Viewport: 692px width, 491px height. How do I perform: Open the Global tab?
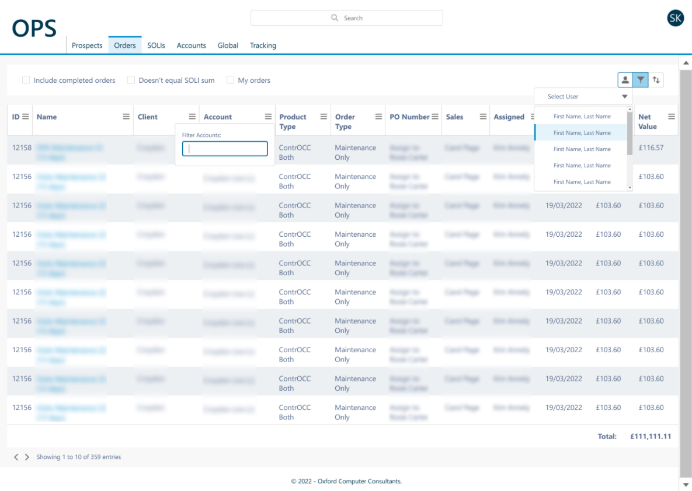228,45
